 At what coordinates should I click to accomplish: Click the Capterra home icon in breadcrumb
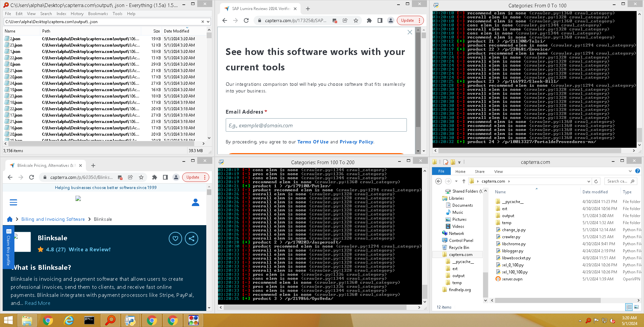(x=10, y=219)
